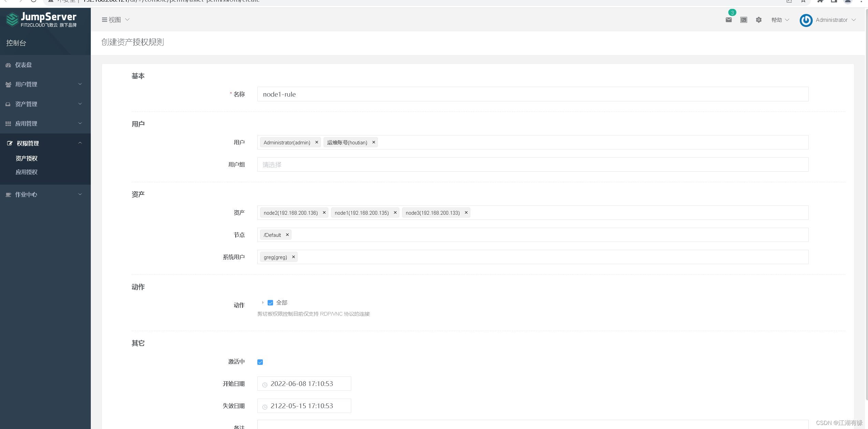868x429 pixels.
Task: Click the settings gear icon
Action: click(758, 20)
